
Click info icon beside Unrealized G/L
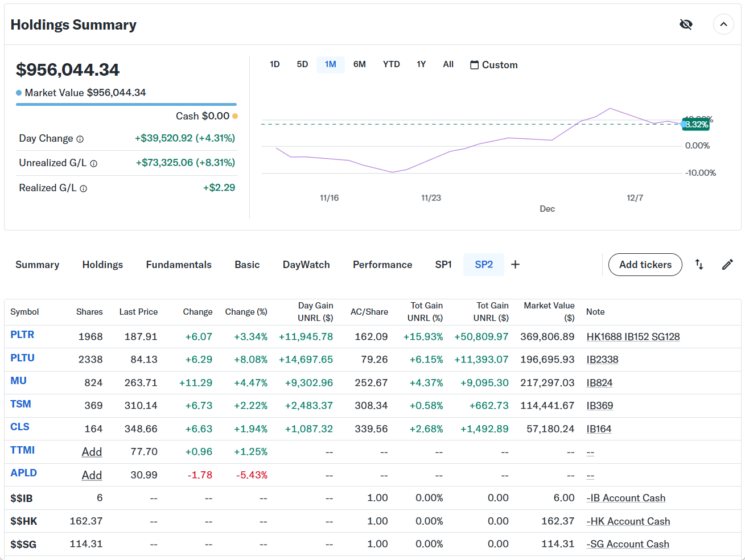[x=94, y=164]
